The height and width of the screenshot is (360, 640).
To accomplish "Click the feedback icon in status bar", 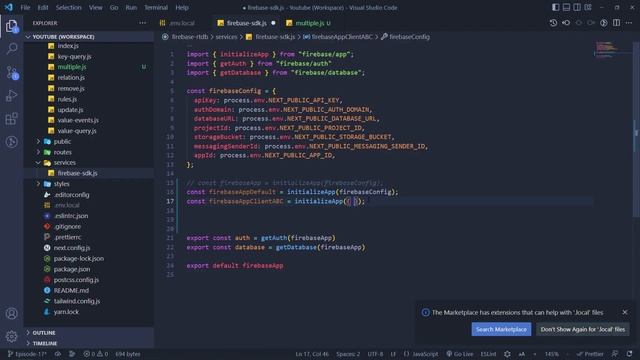I will (615, 354).
